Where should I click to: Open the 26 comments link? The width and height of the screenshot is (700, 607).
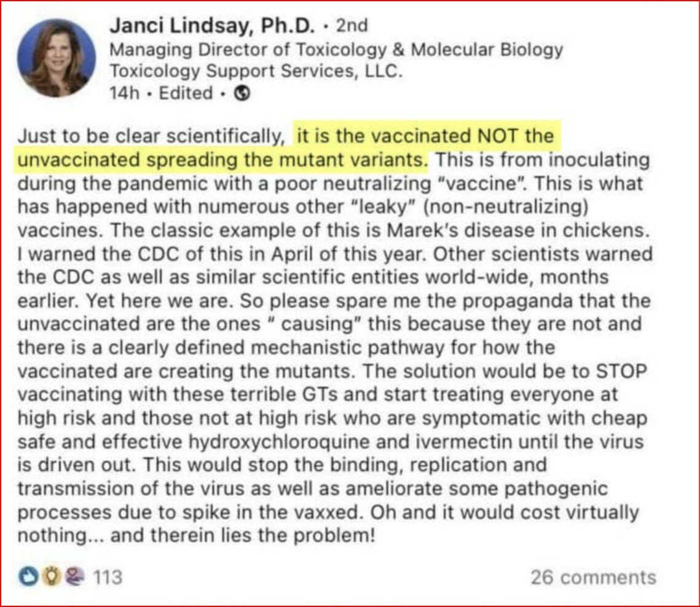[x=593, y=577]
